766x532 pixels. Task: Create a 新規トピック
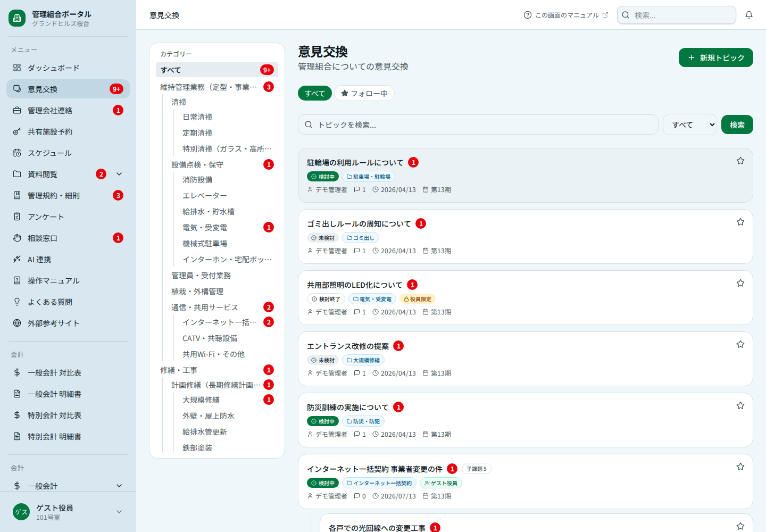tap(716, 57)
